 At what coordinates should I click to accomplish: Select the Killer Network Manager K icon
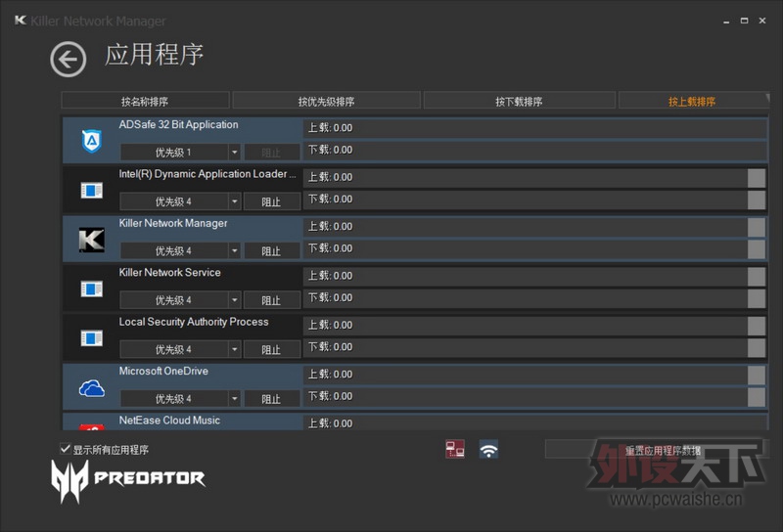[x=91, y=240]
